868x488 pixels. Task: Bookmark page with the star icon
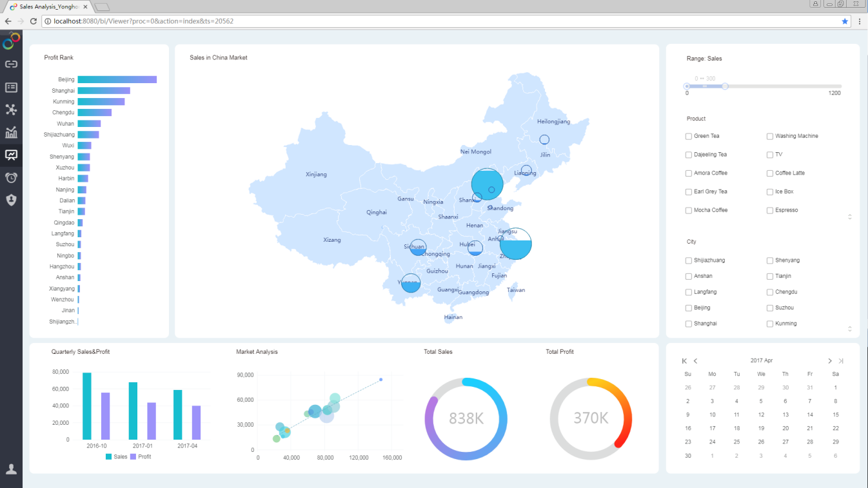tap(845, 21)
